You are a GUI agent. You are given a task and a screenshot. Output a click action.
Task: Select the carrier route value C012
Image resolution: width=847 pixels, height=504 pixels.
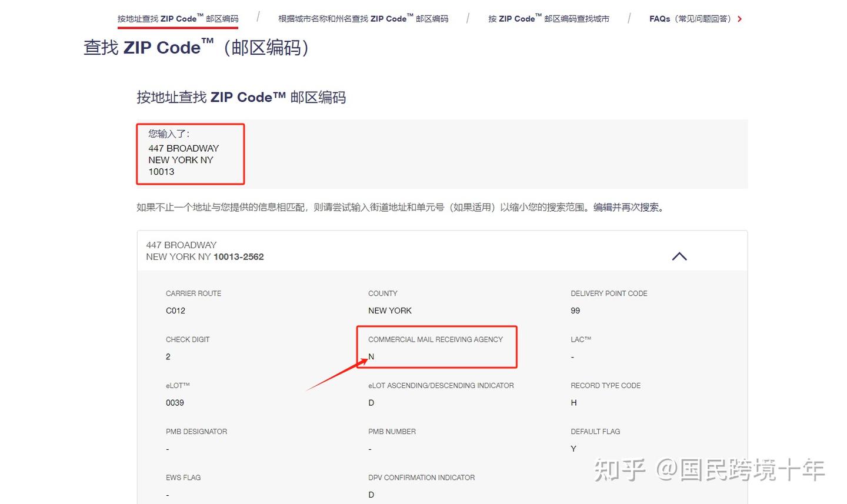175,311
